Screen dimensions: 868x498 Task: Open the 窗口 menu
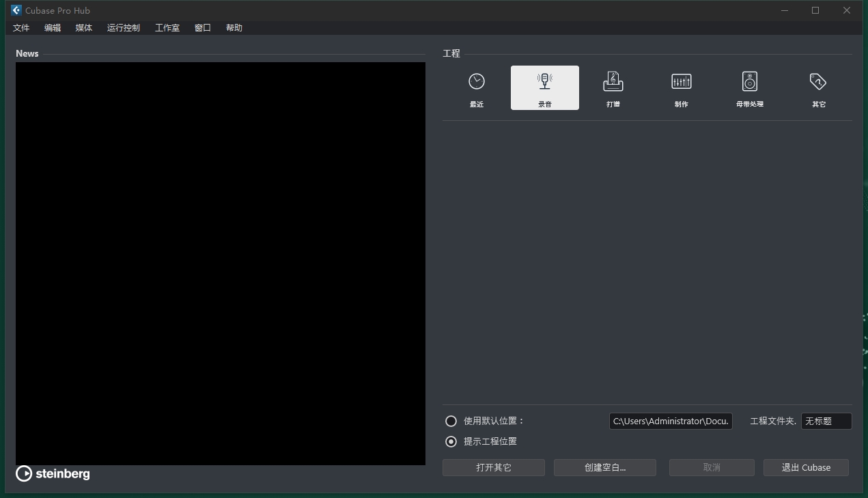tap(203, 28)
